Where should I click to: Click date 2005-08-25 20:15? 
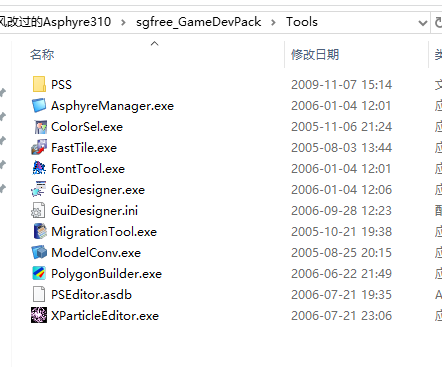[341, 253]
